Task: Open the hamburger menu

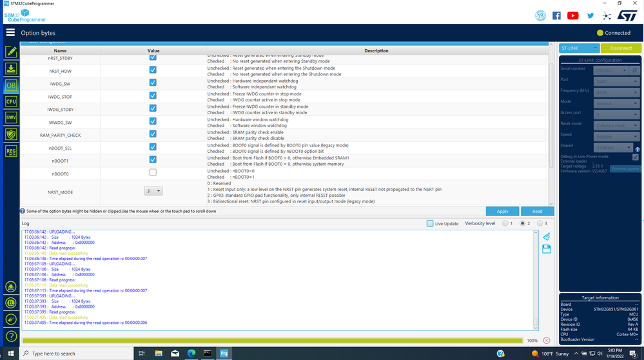Action: click(x=10, y=32)
